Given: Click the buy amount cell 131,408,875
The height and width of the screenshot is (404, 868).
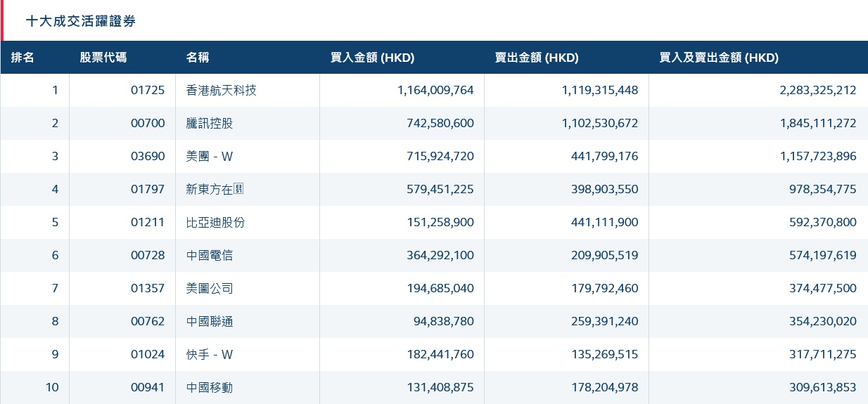Looking at the screenshot, I should [440, 388].
